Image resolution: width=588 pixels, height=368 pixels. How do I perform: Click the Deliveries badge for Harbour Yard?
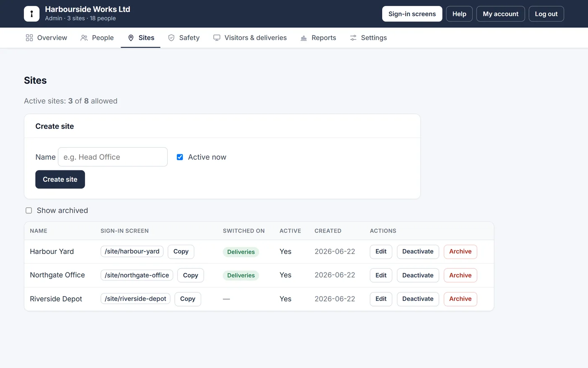241,252
